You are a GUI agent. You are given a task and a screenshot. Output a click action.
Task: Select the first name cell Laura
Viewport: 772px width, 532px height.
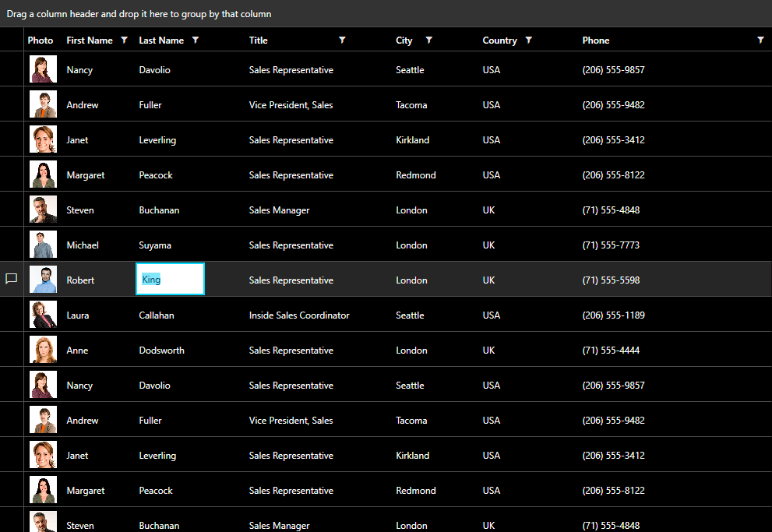pyautogui.click(x=78, y=315)
